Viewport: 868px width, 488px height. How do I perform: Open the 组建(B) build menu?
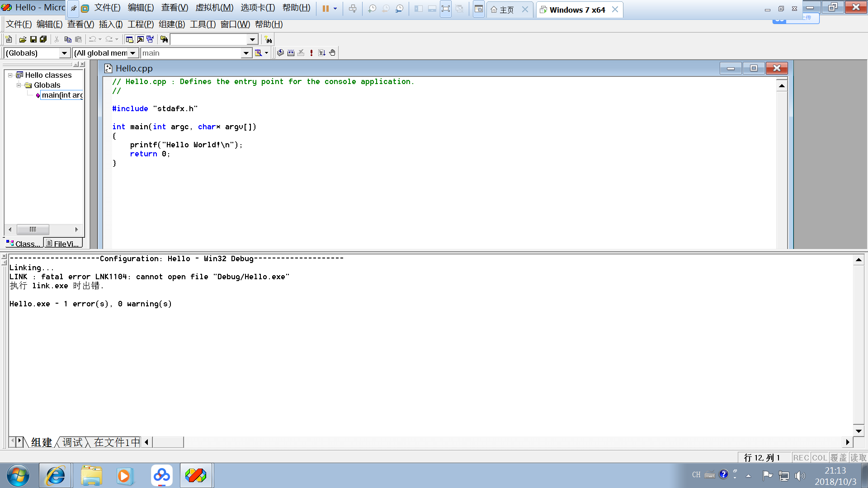(x=172, y=24)
